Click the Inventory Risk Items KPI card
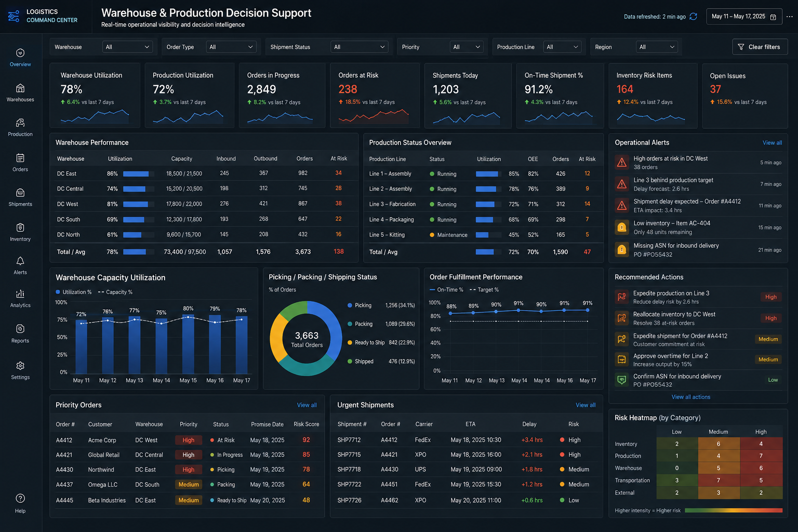The width and height of the screenshot is (798, 532). (x=653, y=96)
